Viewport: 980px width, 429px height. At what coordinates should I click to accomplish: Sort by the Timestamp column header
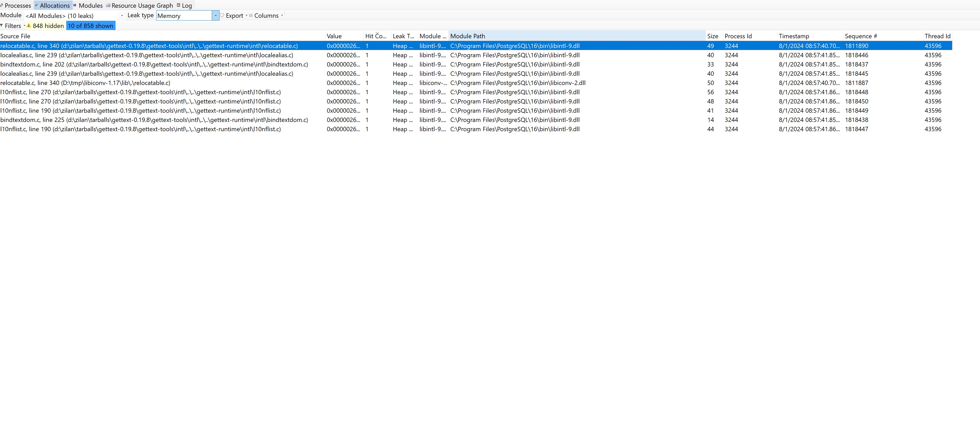pyautogui.click(x=794, y=36)
